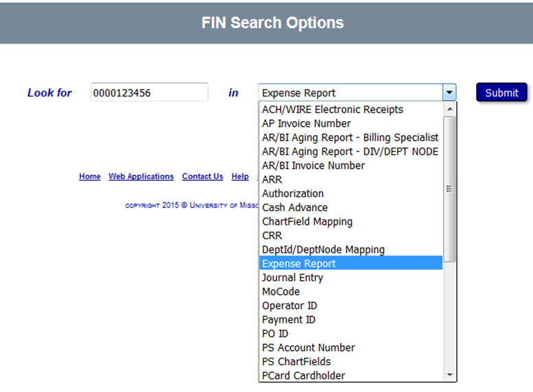Open the Web Applications link
Image resolution: width=533 pixels, height=392 pixels.
pos(141,176)
